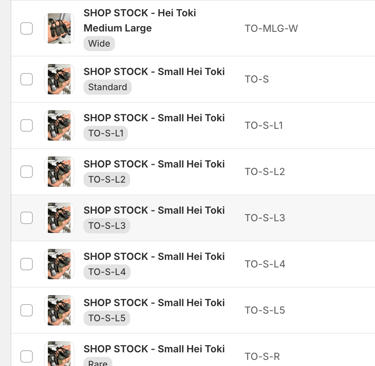
Task: Mark the TO-S-L3 row checkbox
Action: coord(26,218)
